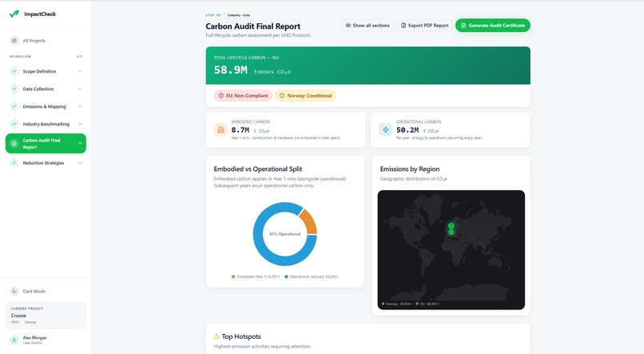Click the Embodied vs Operational Split heading

point(258,169)
